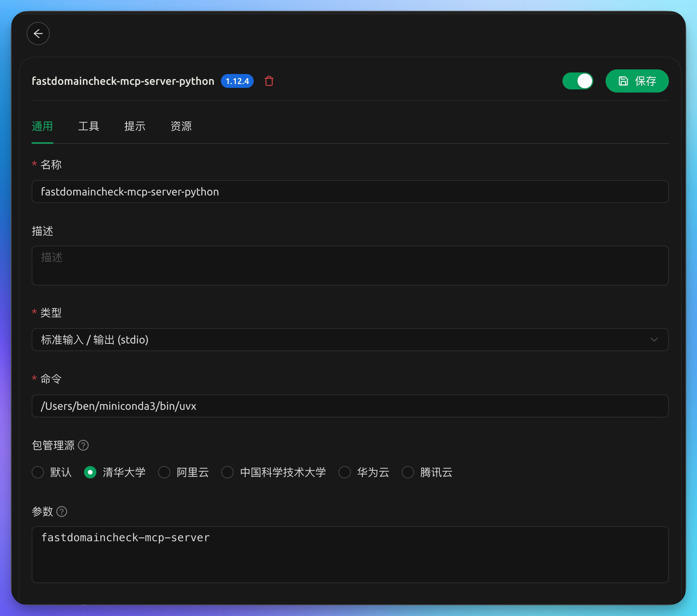Switch to the 提示 tab

134,126
